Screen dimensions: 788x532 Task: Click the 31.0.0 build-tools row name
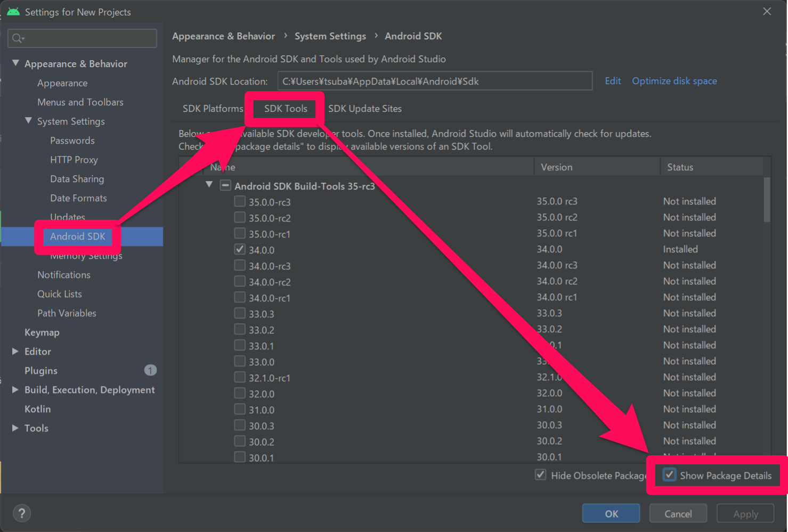click(262, 410)
